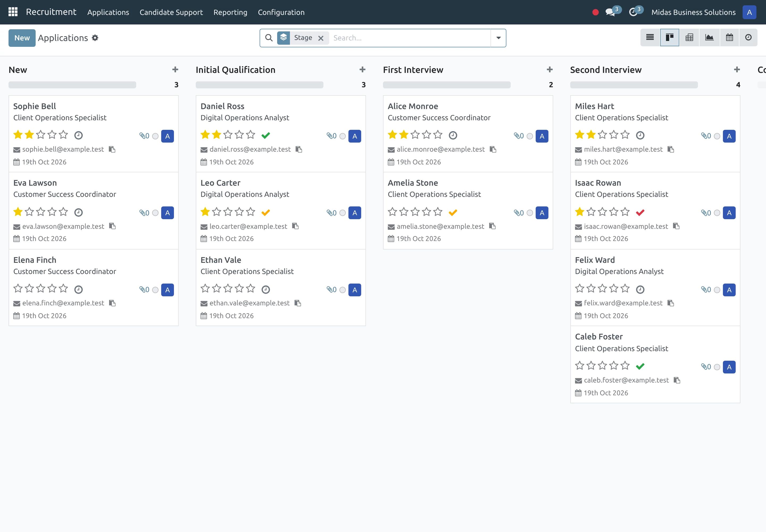Open Midas Business Solutions company switcher

[x=693, y=12]
